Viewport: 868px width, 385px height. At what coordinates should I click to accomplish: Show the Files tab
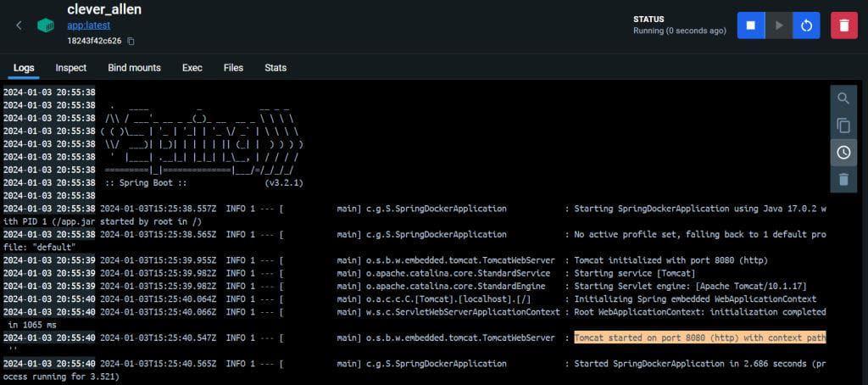pyautogui.click(x=233, y=68)
